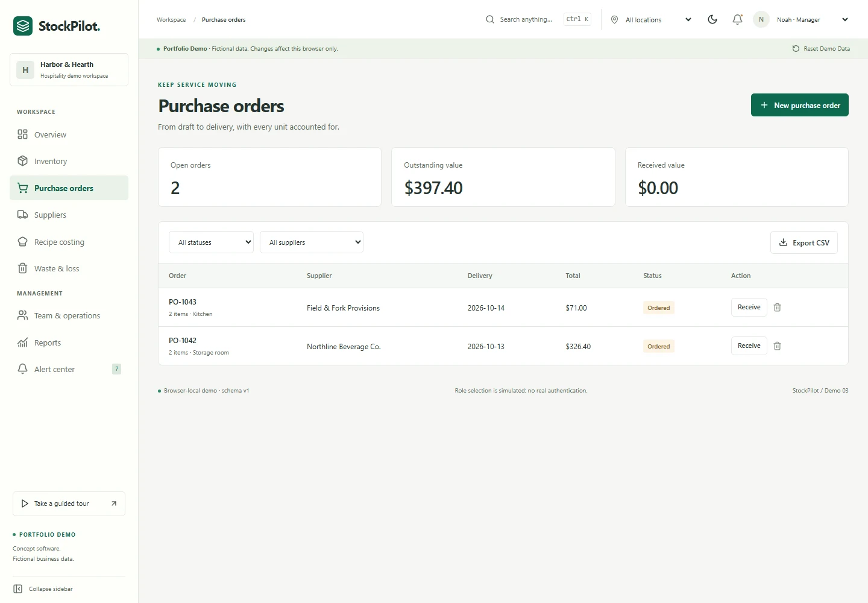868x603 pixels.
Task: Click Northline Beverage Co. supplier
Action: [x=344, y=347]
